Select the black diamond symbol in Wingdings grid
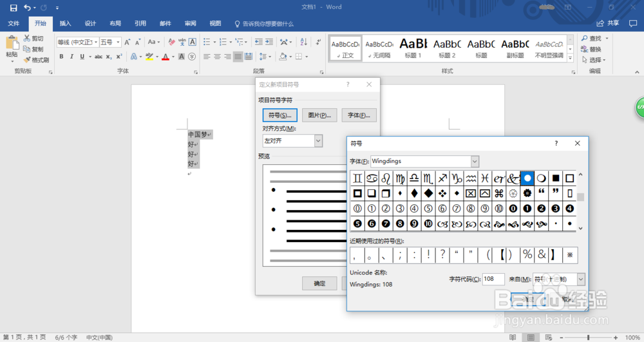Image resolution: width=644 pixels, height=342 pixels. [428, 193]
